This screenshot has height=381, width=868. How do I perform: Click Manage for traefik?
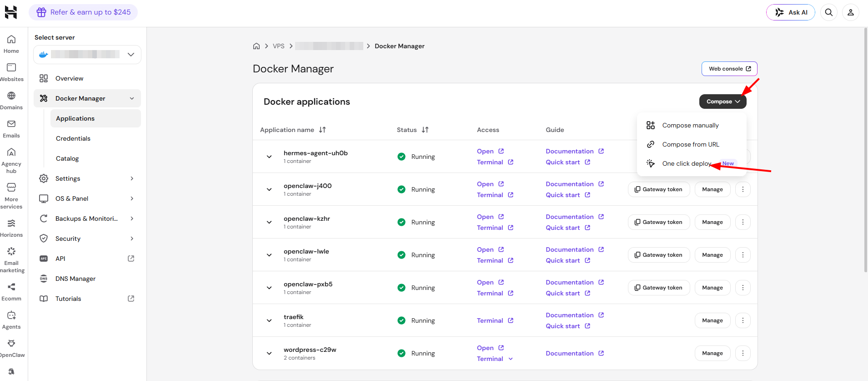[712, 320]
